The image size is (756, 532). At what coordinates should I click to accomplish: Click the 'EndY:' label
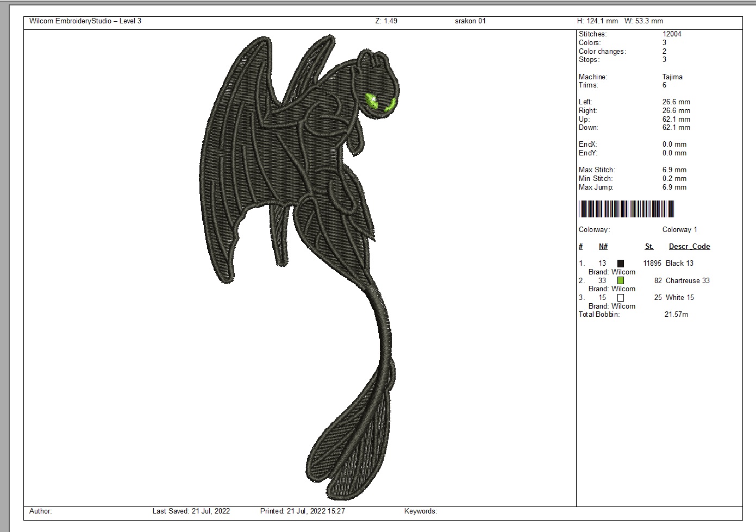(x=588, y=153)
